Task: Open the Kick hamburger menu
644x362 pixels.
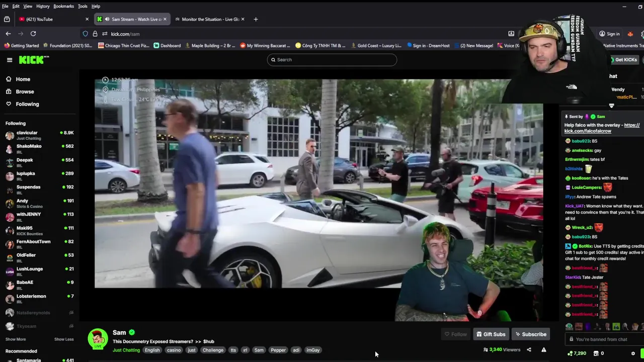Action: point(10,60)
